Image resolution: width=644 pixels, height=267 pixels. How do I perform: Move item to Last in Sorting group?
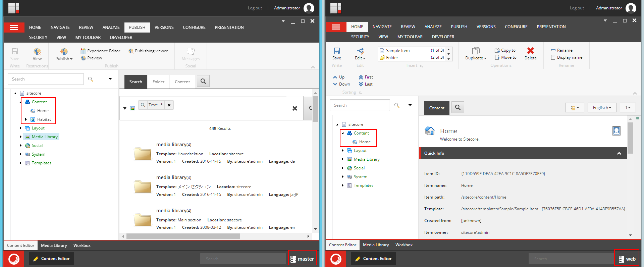pyautogui.click(x=366, y=84)
